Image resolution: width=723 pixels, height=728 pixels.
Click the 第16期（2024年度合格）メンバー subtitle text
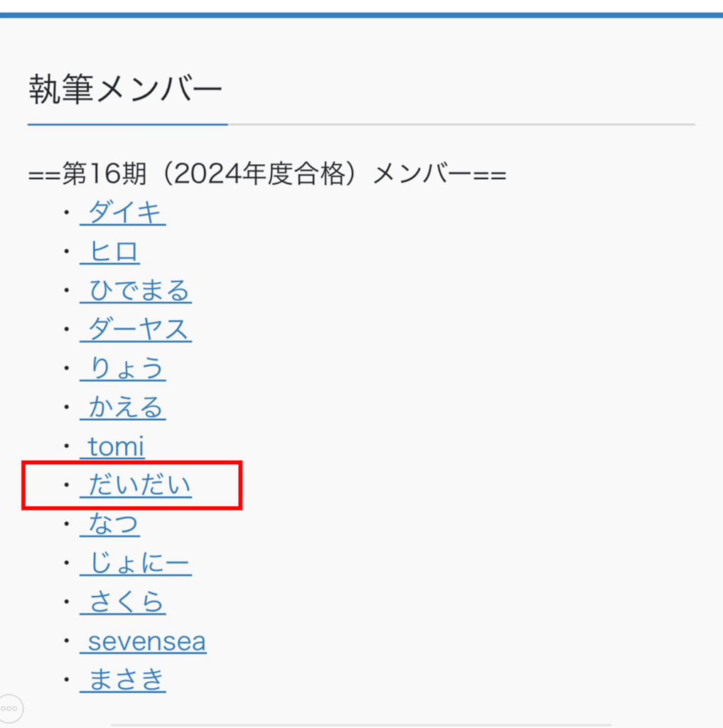point(267,174)
